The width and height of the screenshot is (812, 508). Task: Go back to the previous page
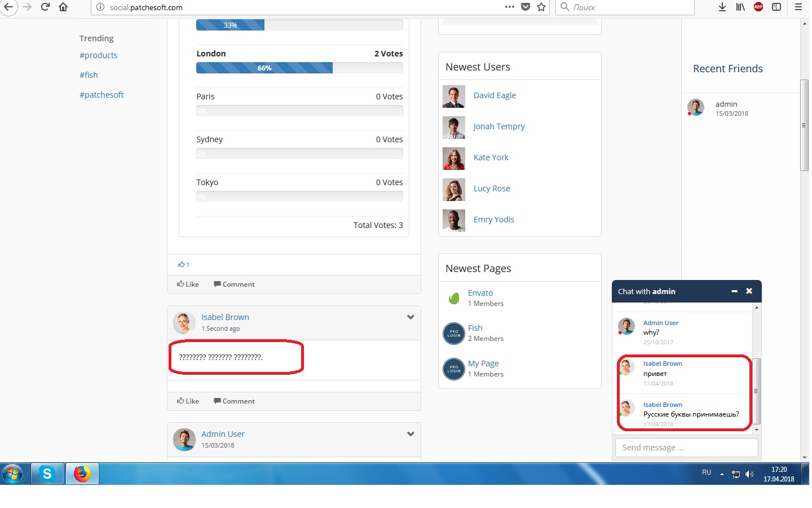(x=8, y=7)
